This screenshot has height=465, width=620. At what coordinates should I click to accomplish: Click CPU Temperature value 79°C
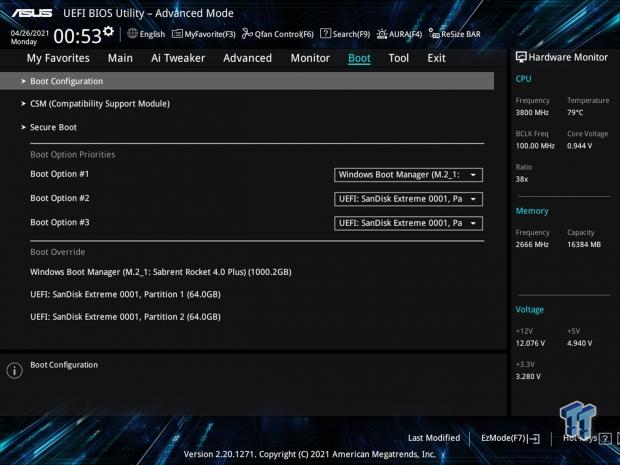point(575,113)
